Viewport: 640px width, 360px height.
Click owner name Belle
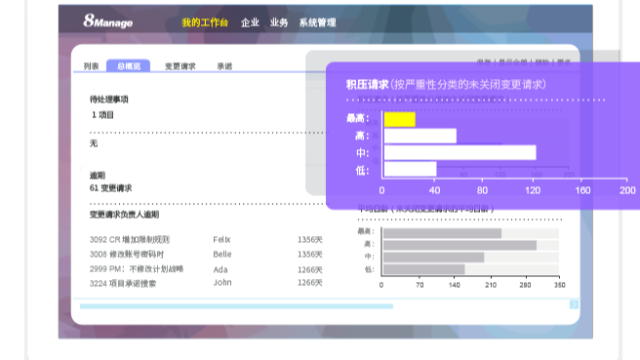[222, 254]
